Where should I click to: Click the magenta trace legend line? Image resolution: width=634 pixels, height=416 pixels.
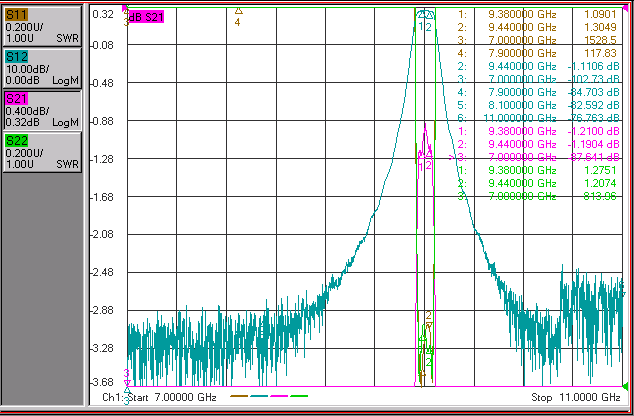(279, 396)
